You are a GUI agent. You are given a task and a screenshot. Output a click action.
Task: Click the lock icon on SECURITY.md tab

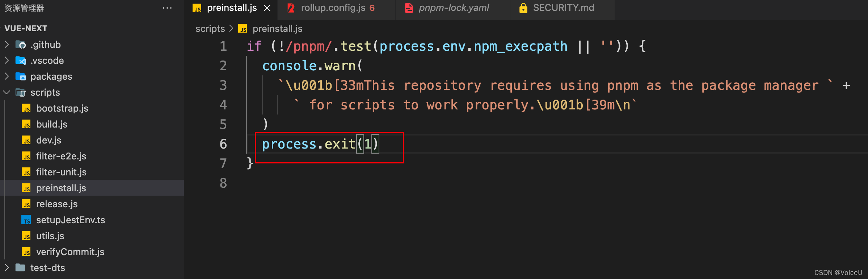523,8
